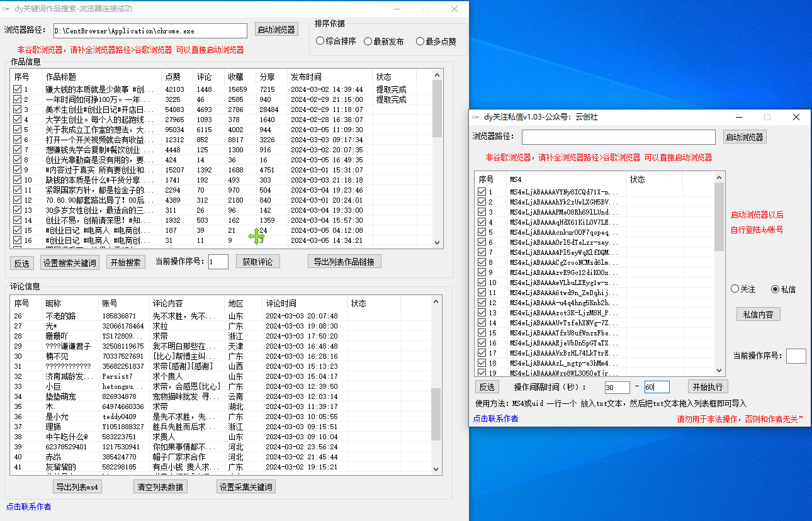Open 设置采集关键词 settings
Image resolution: width=812 pixels, height=521 pixels.
(245, 486)
